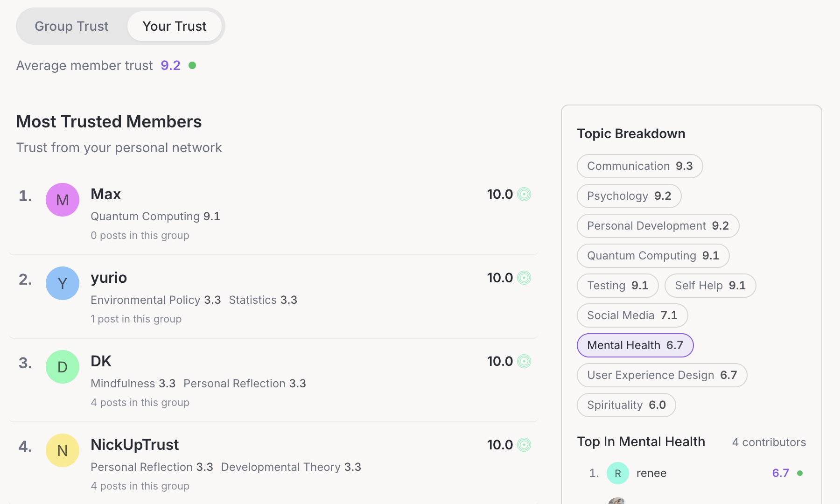Click the trust ring icon beside Max's score

(x=524, y=194)
